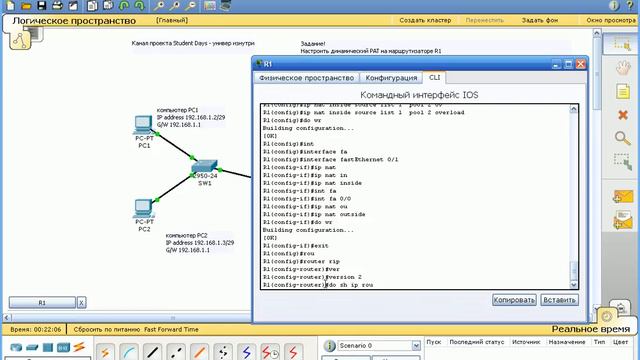The image size is (640, 360).
Task: Select the Wireless Devices category
Action: (63, 347)
